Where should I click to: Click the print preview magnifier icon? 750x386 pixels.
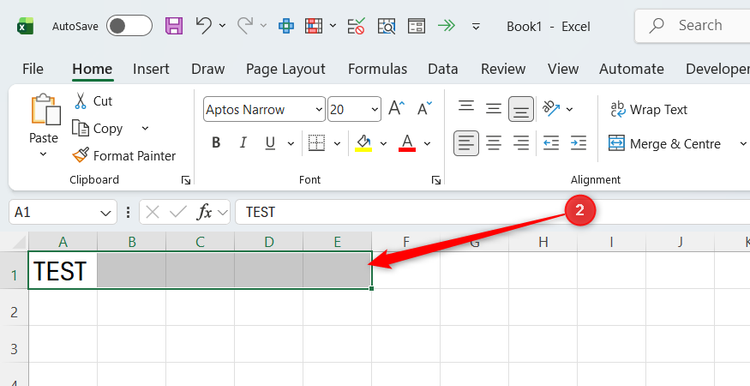(386, 26)
